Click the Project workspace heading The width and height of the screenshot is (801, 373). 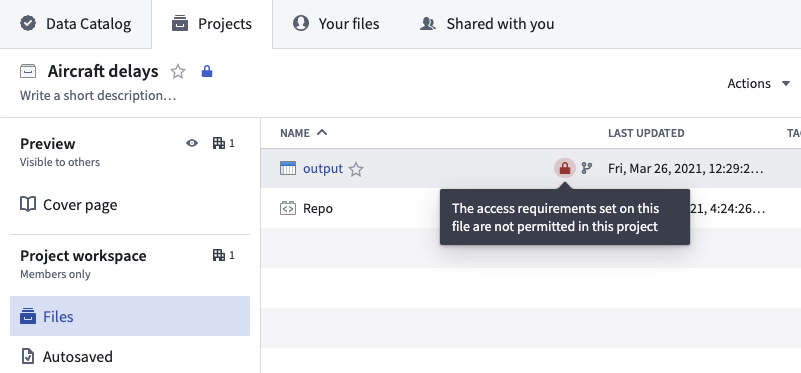pyautogui.click(x=83, y=255)
